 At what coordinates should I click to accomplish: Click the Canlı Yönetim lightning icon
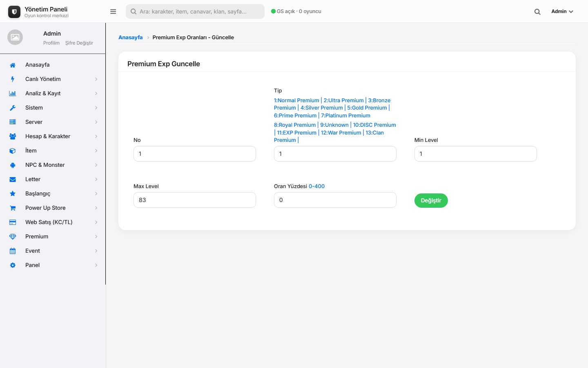tap(13, 79)
